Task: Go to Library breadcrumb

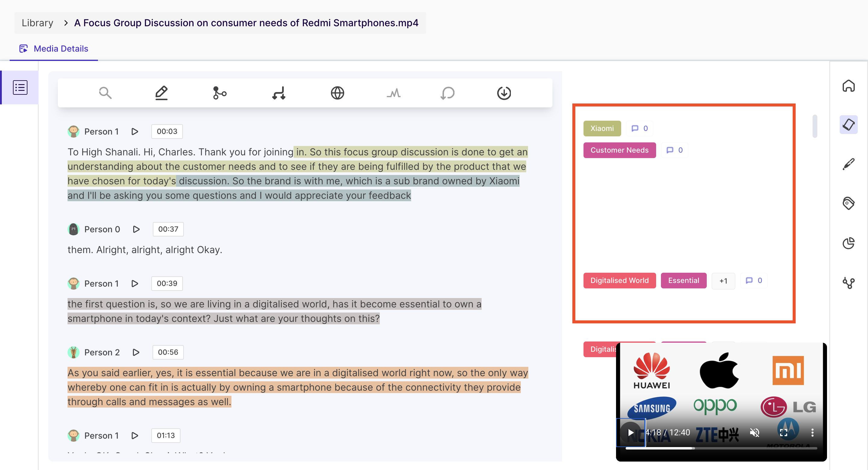Action: coord(37,23)
